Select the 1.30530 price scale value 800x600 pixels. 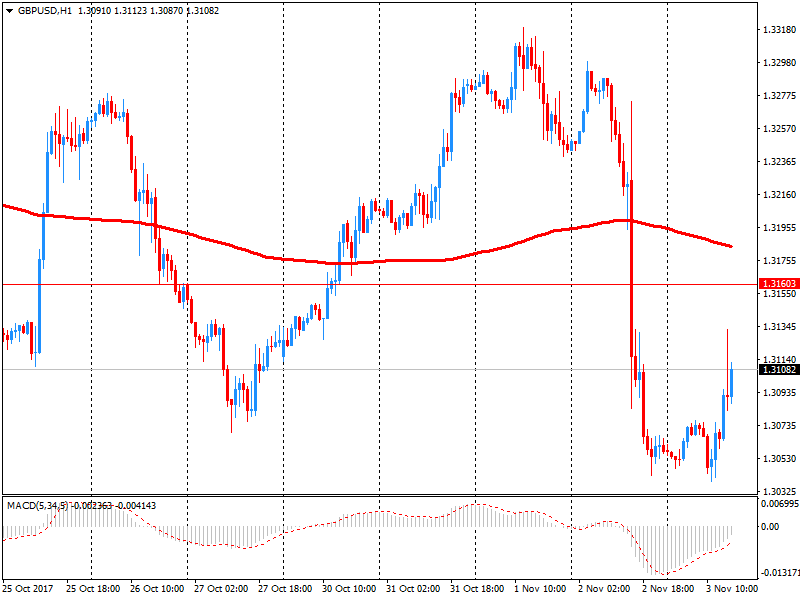point(779,459)
